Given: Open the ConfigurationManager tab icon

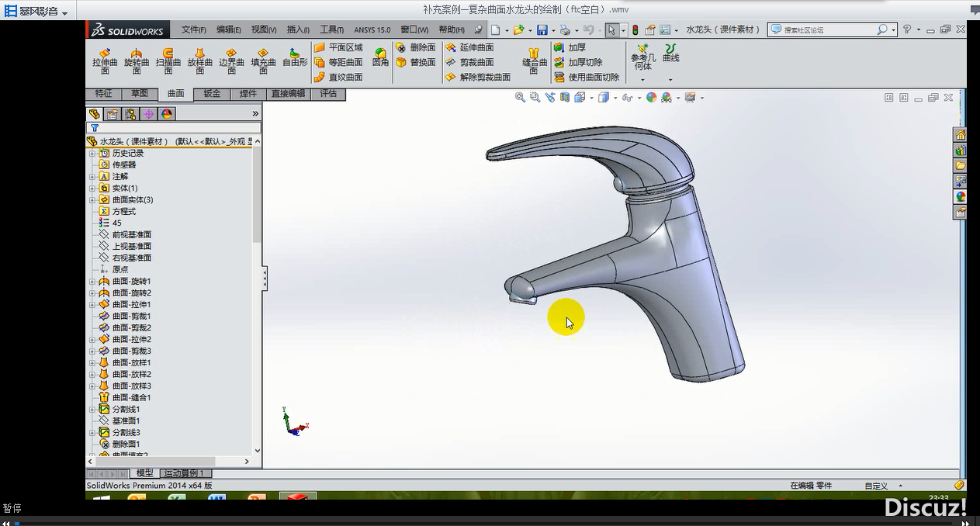Looking at the screenshot, I should 130,114.
